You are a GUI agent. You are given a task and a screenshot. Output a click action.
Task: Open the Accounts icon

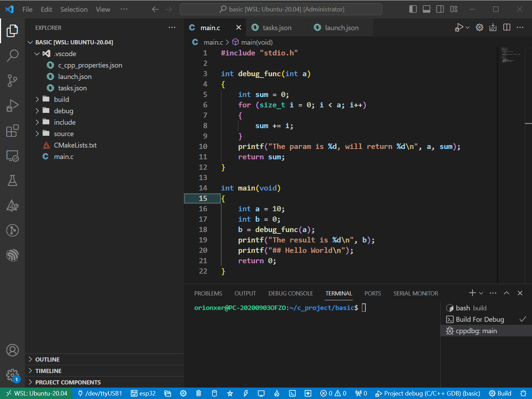(12, 350)
